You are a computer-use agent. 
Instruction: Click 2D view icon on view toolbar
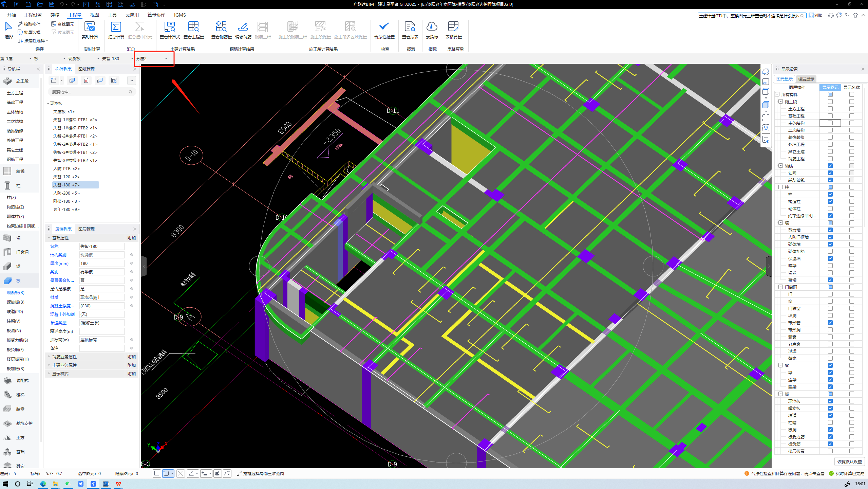tap(766, 82)
